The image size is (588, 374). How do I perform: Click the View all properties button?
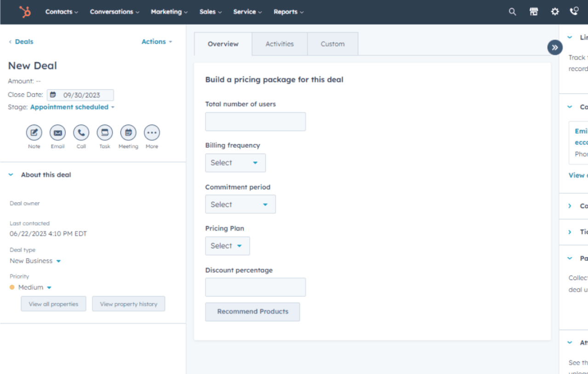click(x=53, y=304)
